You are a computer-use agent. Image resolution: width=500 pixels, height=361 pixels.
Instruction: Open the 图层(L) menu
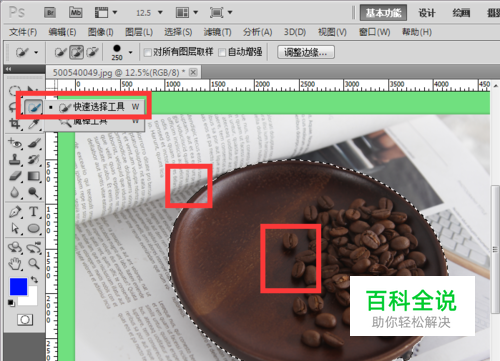(x=139, y=32)
